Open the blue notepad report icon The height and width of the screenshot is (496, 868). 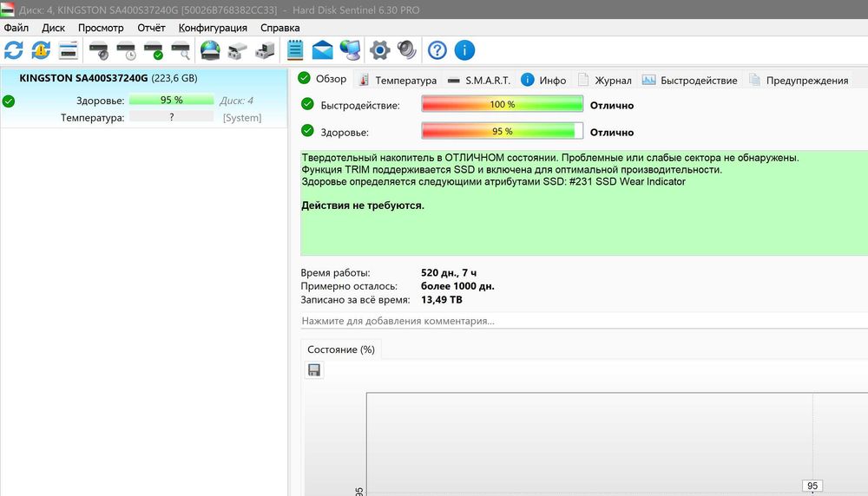[295, 50]
